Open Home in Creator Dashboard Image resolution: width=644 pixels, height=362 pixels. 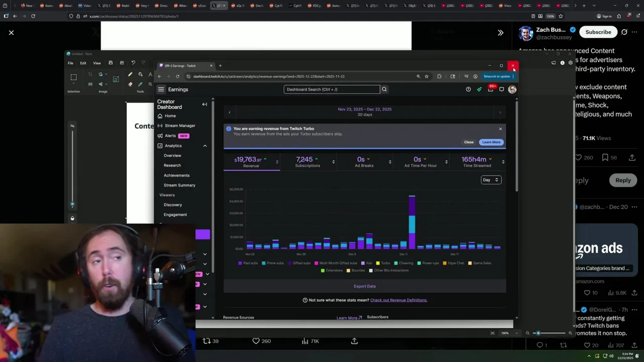tap(170, 116)
